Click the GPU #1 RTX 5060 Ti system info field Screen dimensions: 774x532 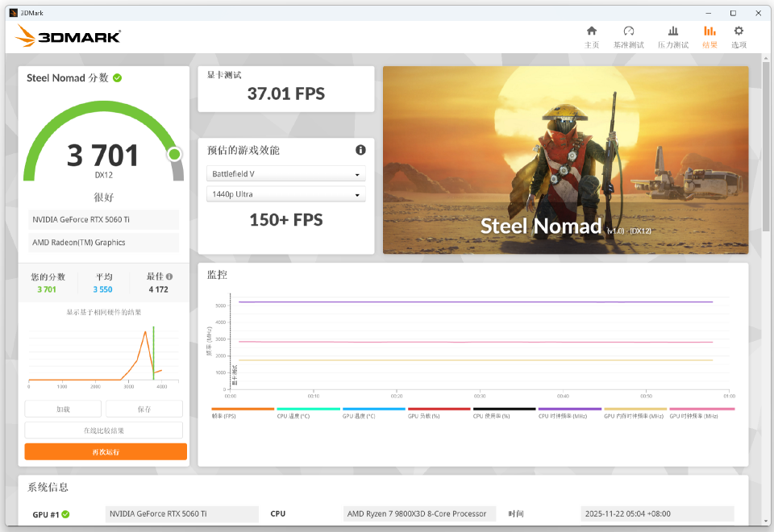pos(181,513)
